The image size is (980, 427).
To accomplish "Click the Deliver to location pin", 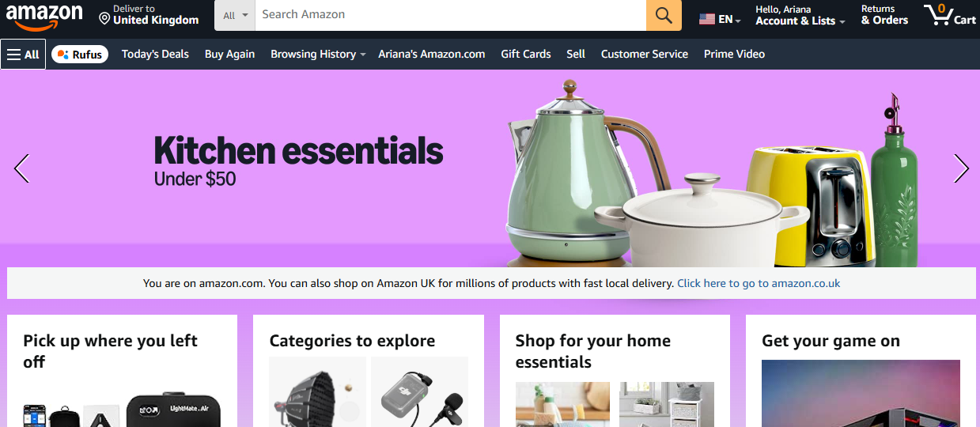I will pos(104,18).
